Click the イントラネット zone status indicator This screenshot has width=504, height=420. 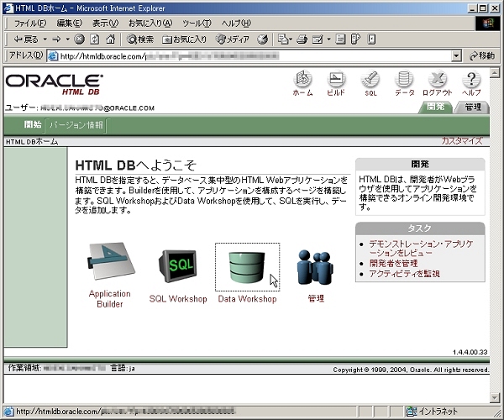pos(433,412)
